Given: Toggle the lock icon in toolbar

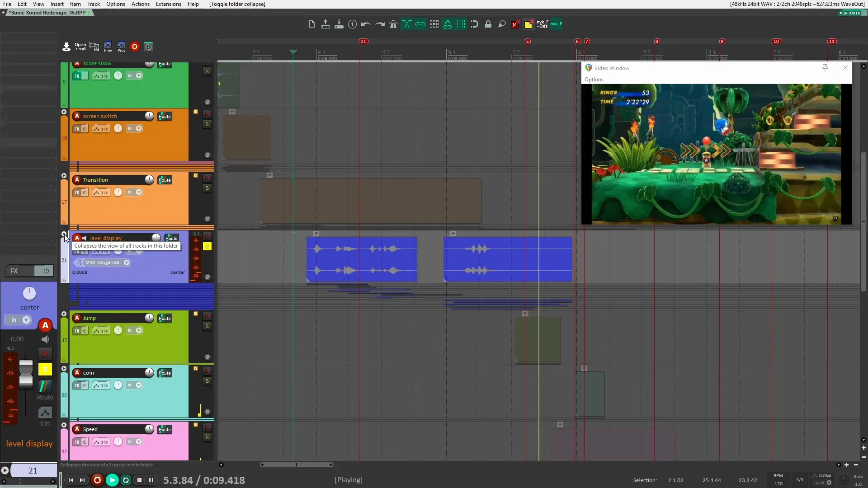Looking at the screenshot, I should coord(488,24).
